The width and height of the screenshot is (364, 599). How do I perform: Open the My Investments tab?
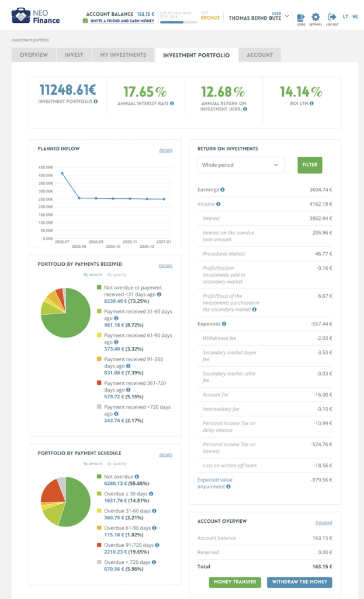click(x=123, y=55)
